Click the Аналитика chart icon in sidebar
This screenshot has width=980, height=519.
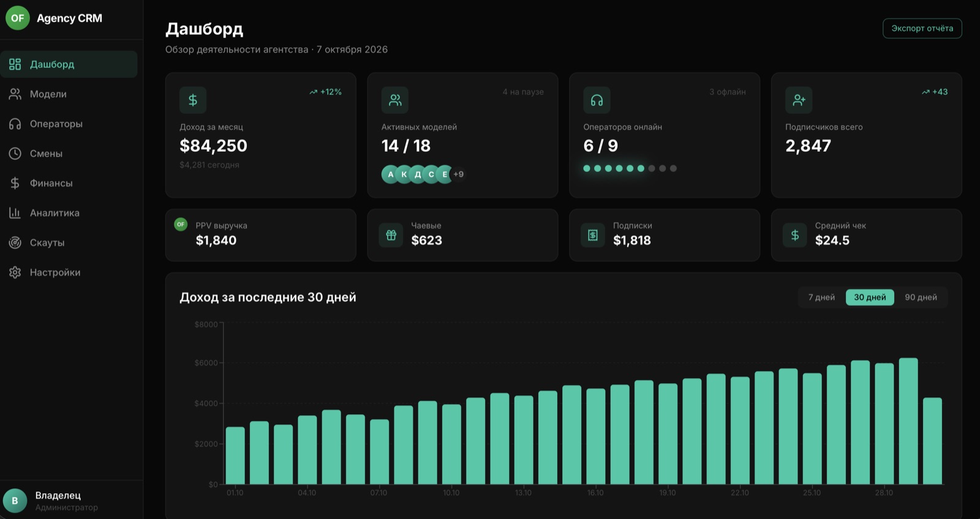tap(15, 213)
